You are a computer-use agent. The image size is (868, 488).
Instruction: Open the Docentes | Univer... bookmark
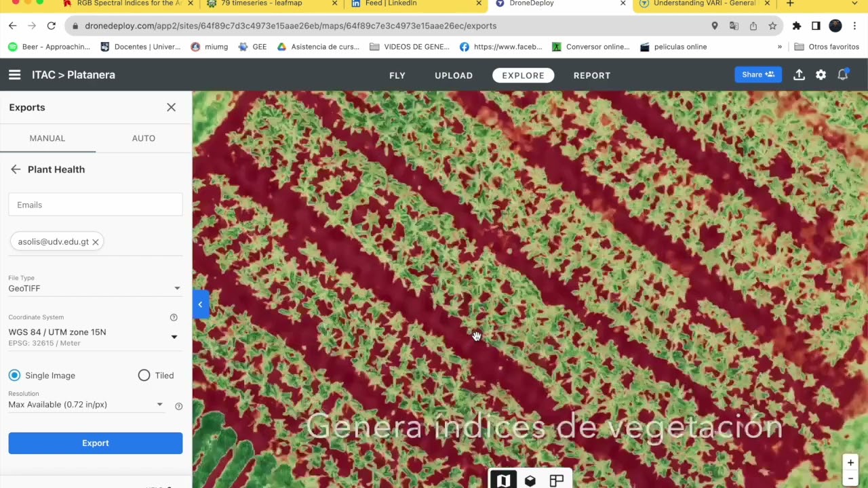pyautogui.click(x=140, y=47)
